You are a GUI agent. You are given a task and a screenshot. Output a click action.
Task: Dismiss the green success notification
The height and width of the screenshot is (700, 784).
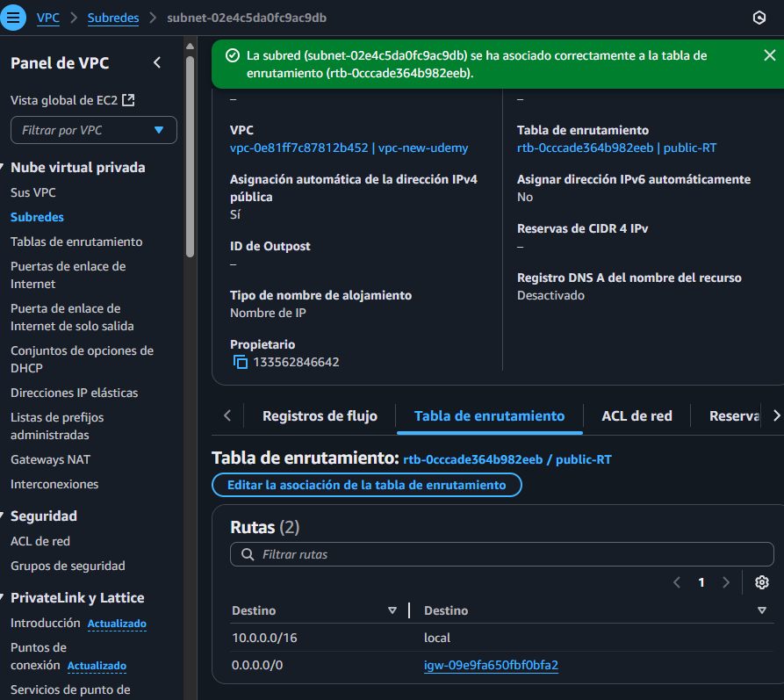pos(769,55)
